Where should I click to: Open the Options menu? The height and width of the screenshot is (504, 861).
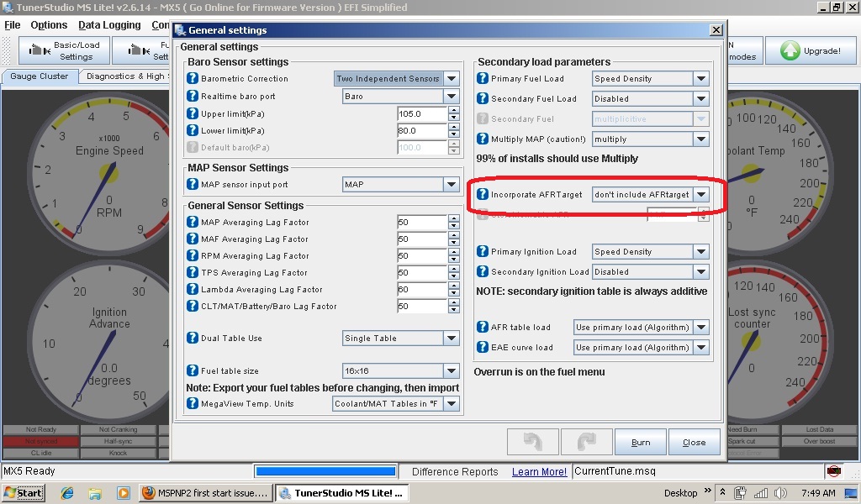tap(49, 25)
